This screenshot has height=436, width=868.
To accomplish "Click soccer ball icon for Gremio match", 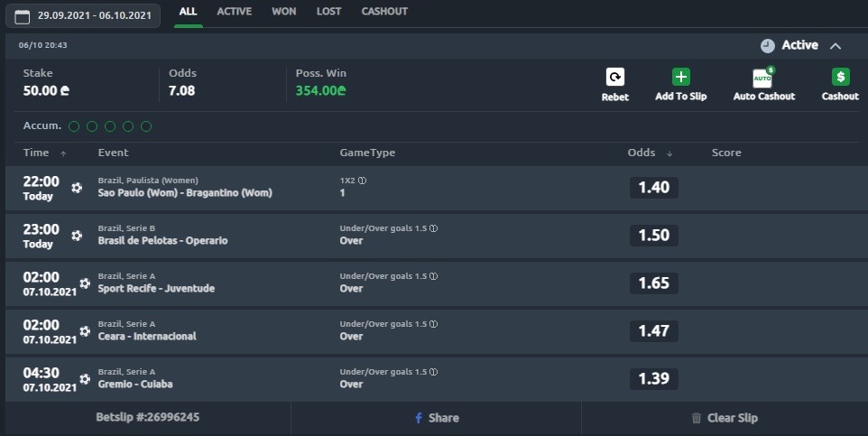I will pos(85,379).
